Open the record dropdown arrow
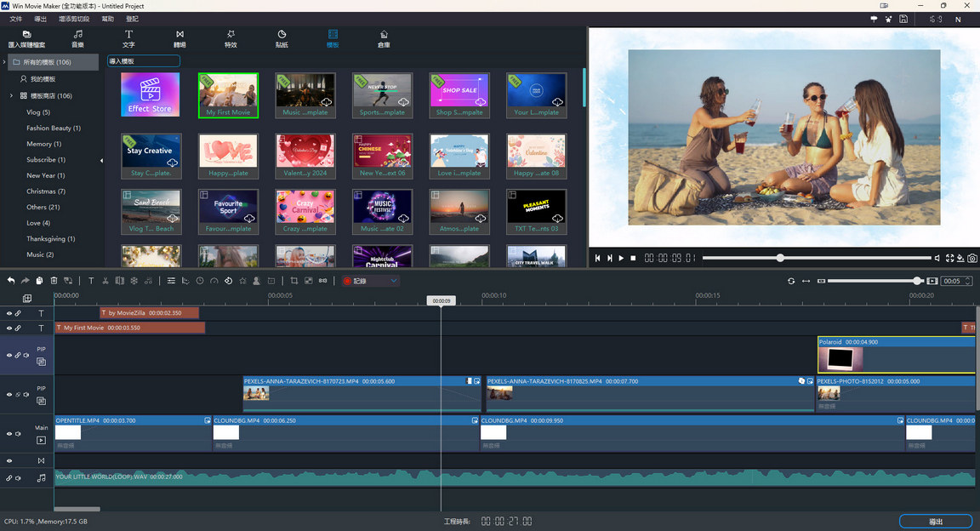 [393, 281]
